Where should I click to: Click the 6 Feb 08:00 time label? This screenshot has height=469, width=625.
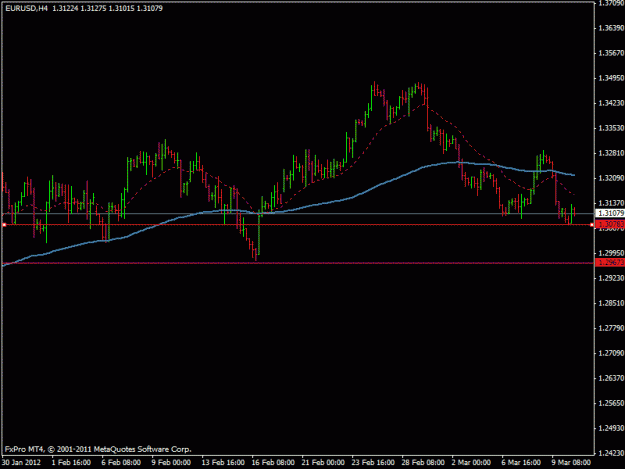click(121, 463)
